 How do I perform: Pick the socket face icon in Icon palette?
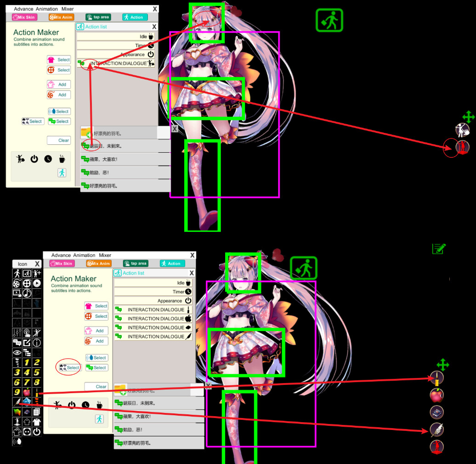27,431
